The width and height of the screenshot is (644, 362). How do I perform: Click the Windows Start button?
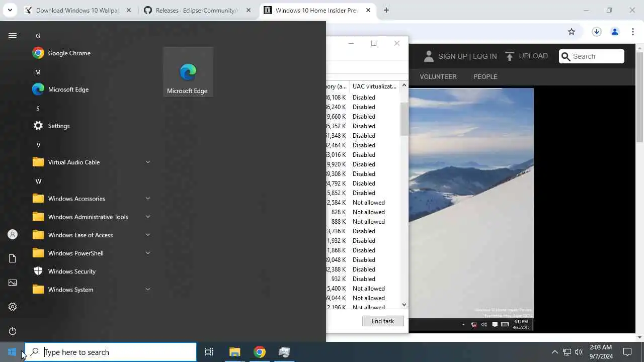(x=12, y=352)
